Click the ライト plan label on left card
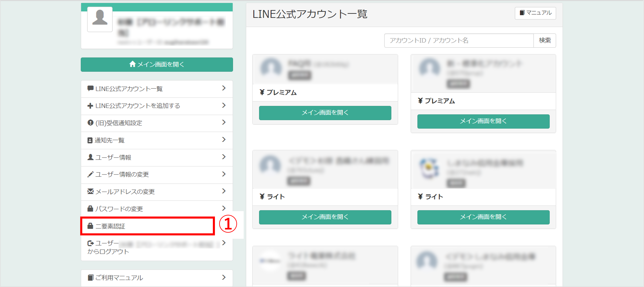 276,197
